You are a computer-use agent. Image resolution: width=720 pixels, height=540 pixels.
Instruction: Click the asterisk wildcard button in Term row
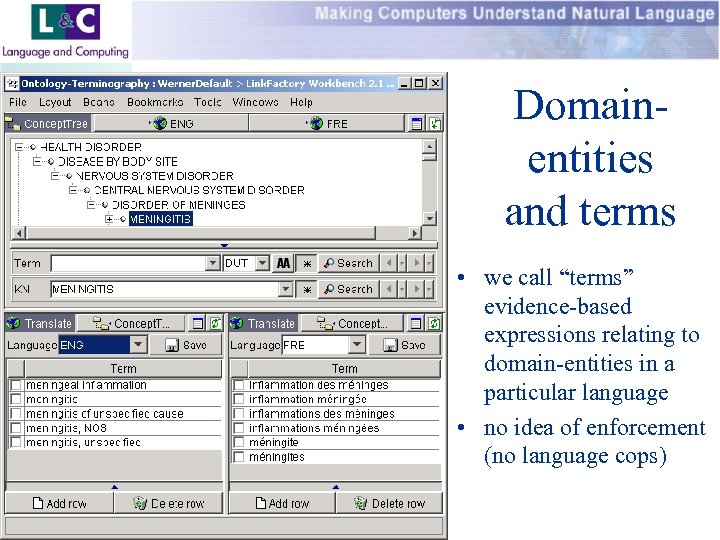pos(307,263)
